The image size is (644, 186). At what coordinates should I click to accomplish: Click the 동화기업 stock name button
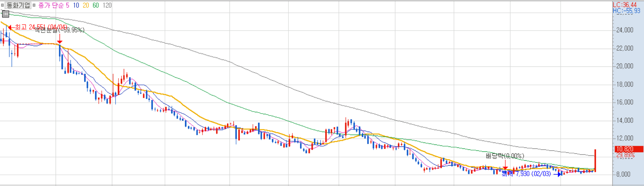pos(18,5)
